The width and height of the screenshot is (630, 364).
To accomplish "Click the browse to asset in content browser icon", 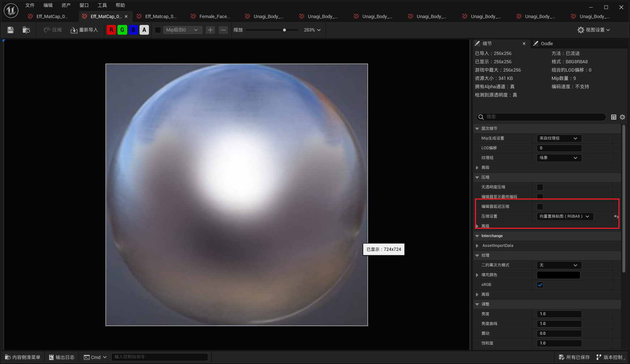I will click(x=26, y=30).
